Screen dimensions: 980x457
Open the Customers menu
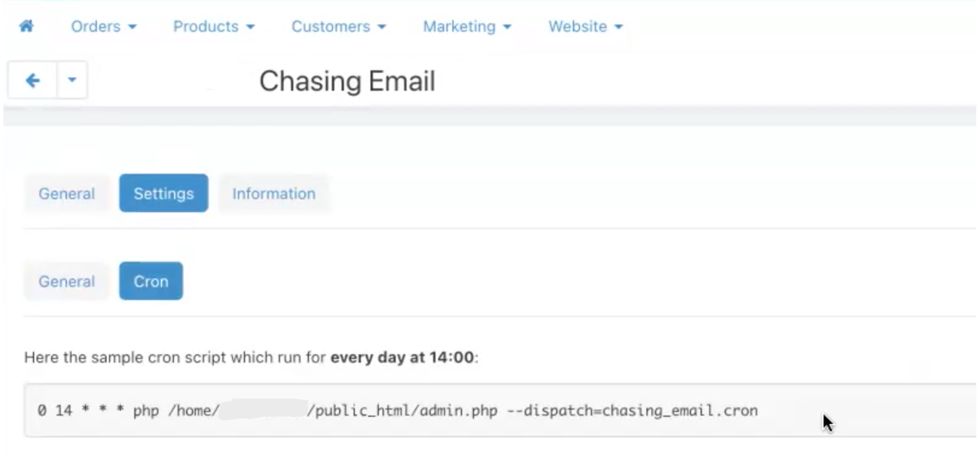point(330,27)
